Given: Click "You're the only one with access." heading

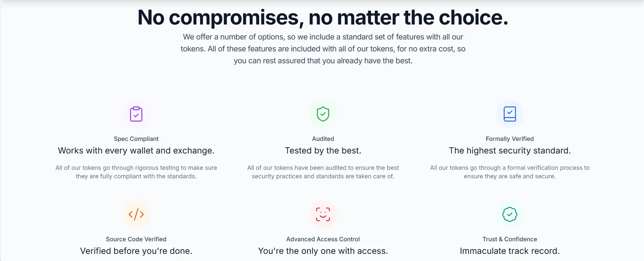Looking at the screenshot, I should (323, 251).
